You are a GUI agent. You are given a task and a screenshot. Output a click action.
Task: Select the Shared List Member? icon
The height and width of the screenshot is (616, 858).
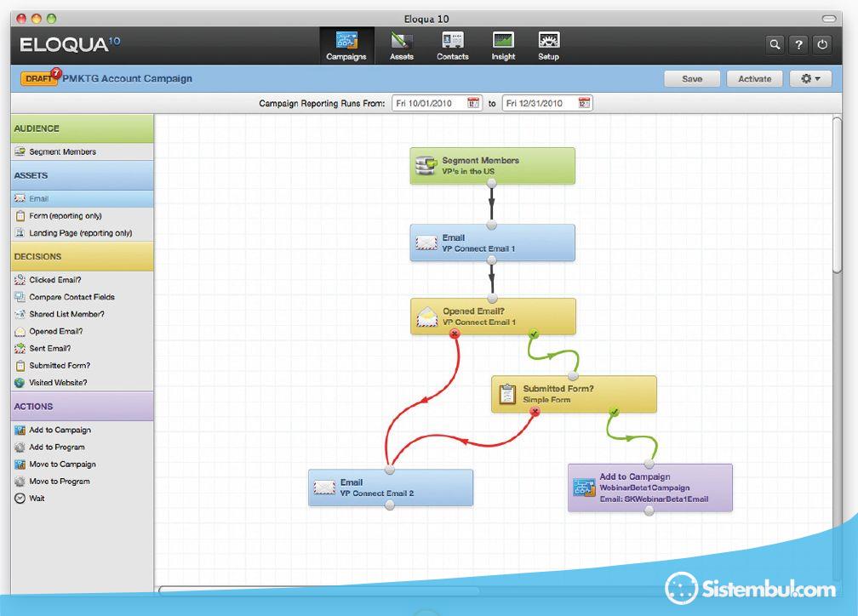[x=20, y=314]
